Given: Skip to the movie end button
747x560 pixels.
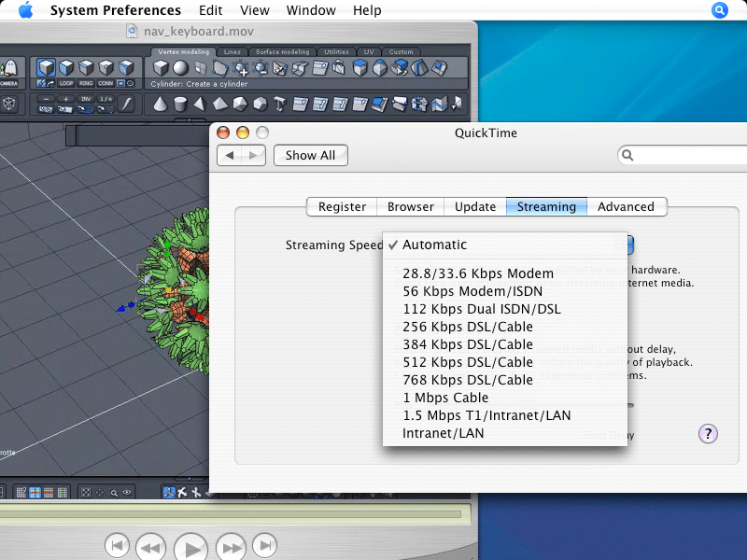Looking at the screenshot, I should (x=266, y=544).
